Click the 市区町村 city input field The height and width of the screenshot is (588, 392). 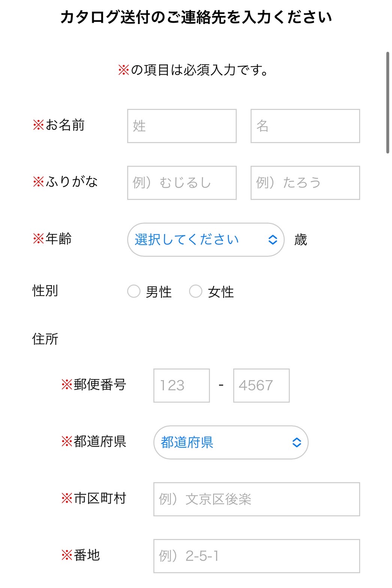click(x=256, y=499)
